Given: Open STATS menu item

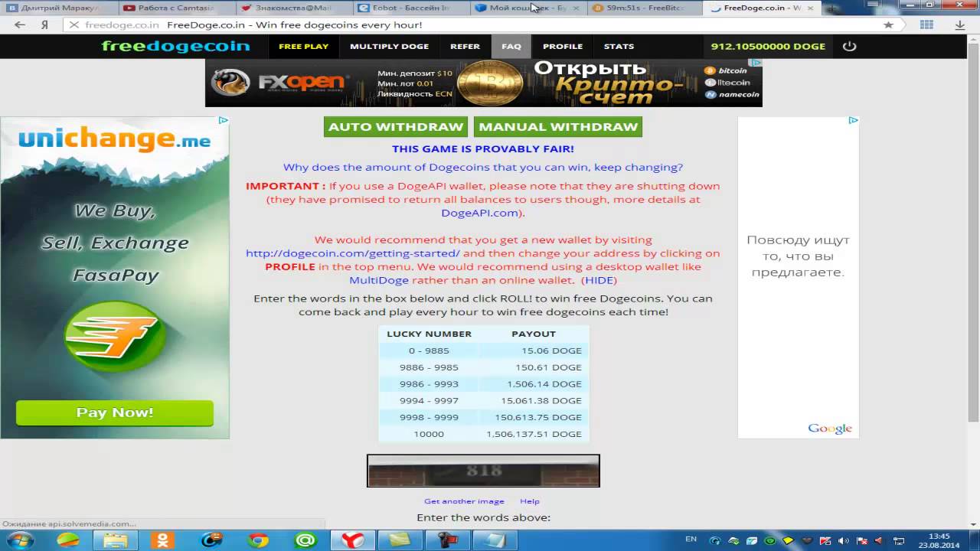Looking at the screenshot, I should click(619, 46).
